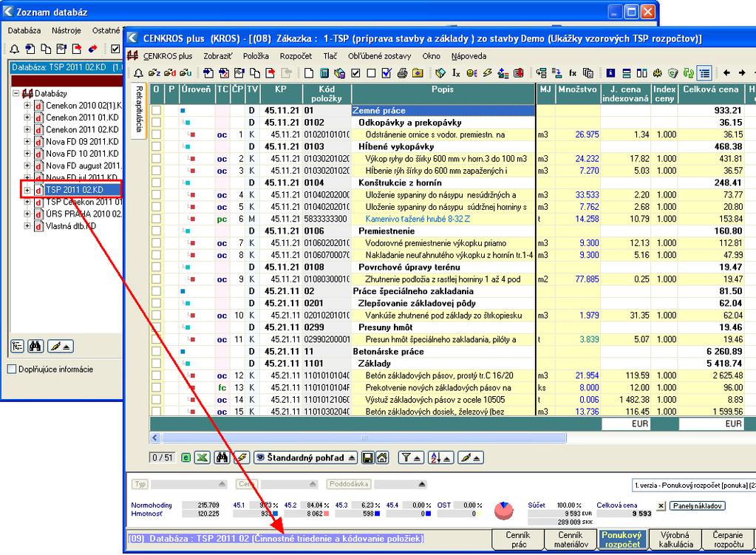Image resolution: width=756 pixels, height=555 pixels.
Task: Check the row checkbox for Betonárske práce
Action: point(156,352)
